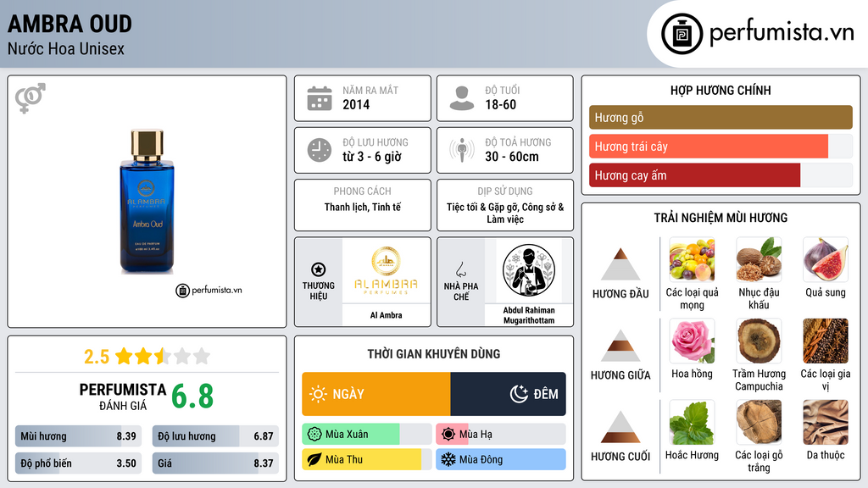This screenshot has height=488, width=868.
Task: Click the age range value 18-60
Action: coord(500,104)
